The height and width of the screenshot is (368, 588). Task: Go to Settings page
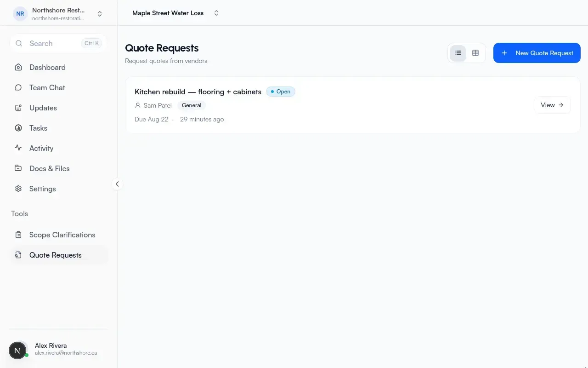pos(59,189)
